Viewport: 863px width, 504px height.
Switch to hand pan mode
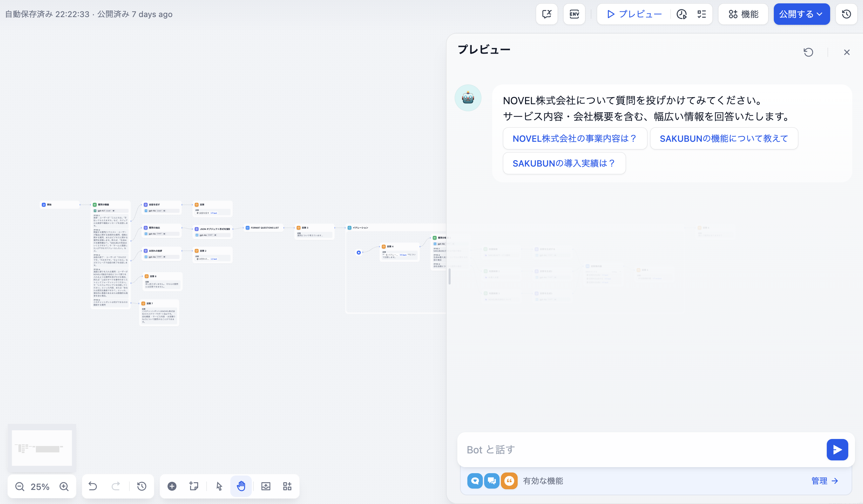[x=241, y=486]
